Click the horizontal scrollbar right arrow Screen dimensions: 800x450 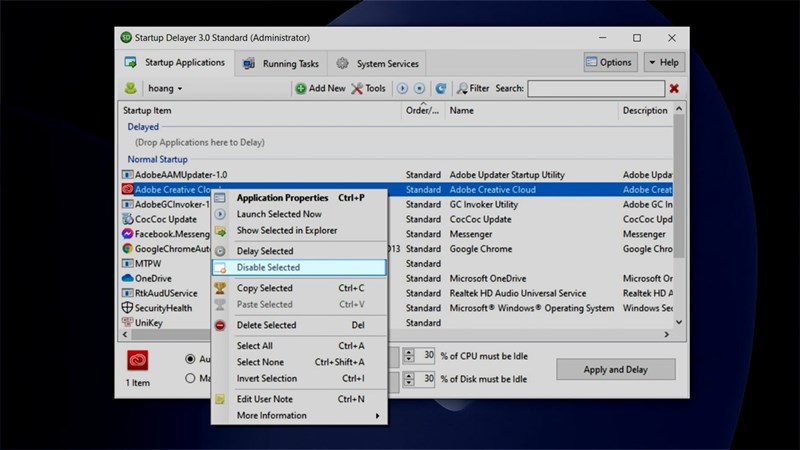[x=666, y=334]
